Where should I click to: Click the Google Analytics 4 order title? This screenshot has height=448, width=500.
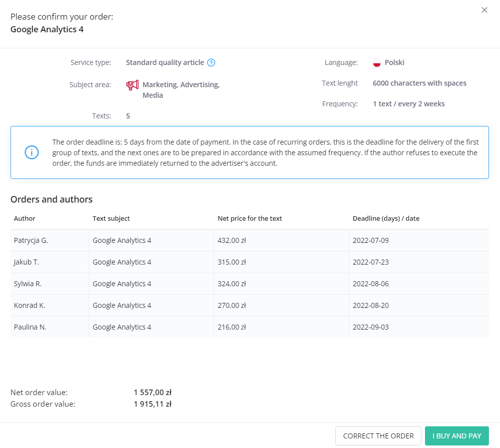[x=47, y=29]
